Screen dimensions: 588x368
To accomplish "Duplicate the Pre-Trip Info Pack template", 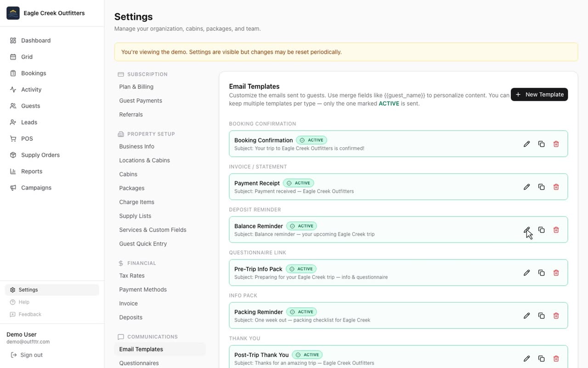I will pos(542,273).
